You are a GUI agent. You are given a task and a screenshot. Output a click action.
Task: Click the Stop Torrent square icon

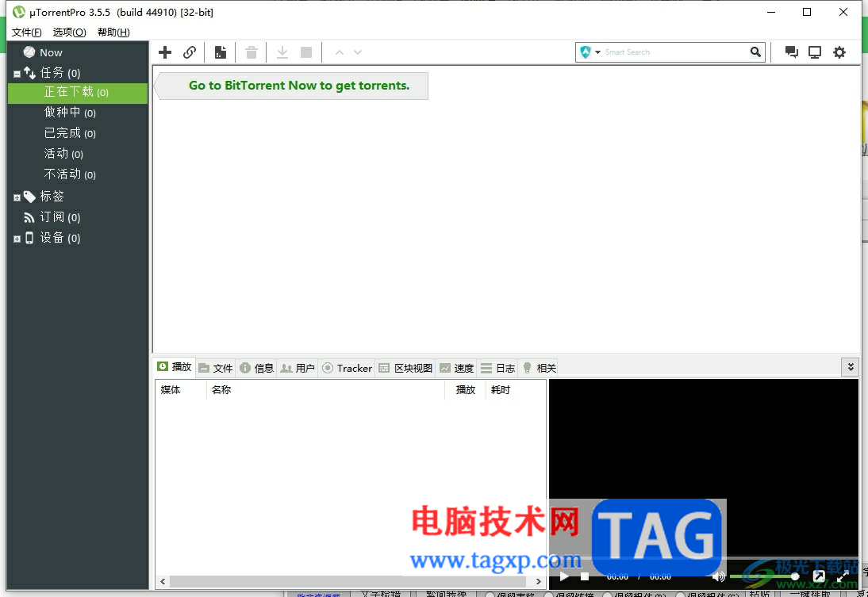306,52
